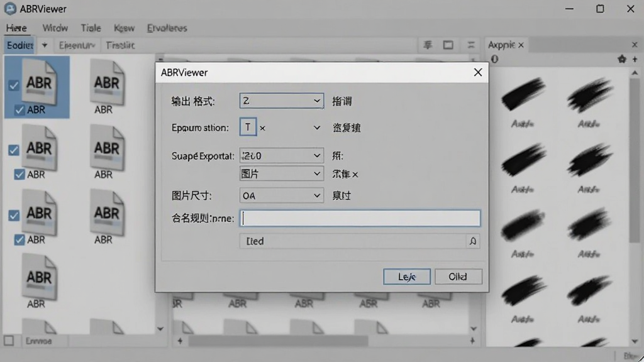This screenshot has height=362, width=644.
Task: Toggle large checkbox on second-row ABR file
Action: tap(14, 150)
